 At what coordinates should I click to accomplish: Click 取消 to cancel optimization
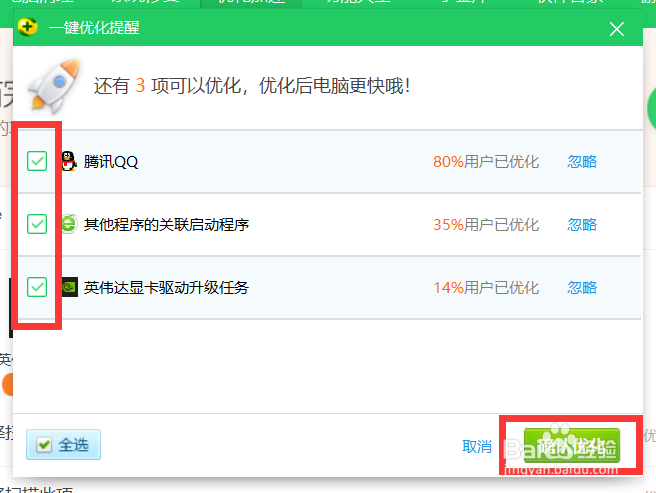tap(477, 447)
